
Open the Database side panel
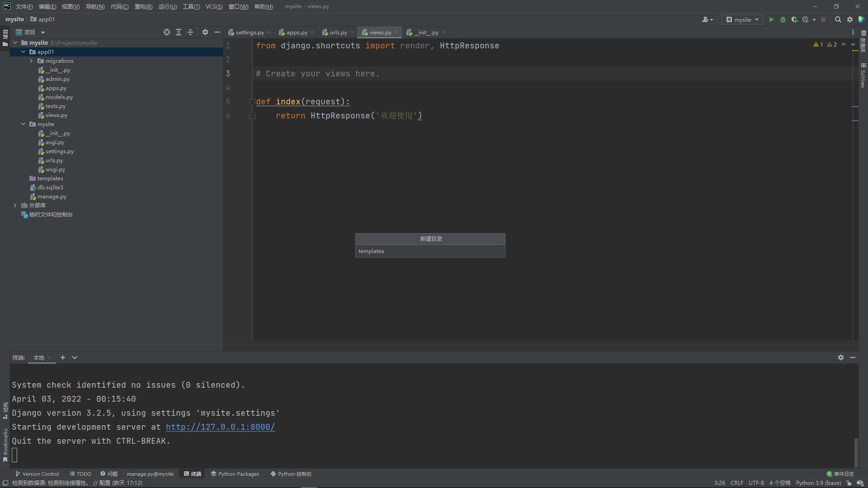[863, 41]
